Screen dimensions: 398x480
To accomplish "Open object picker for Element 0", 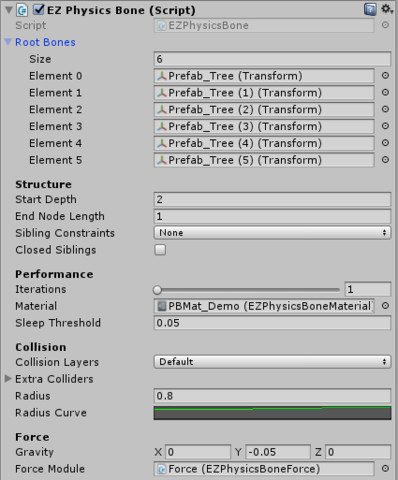I will pyautogui.click(x=385, y=76).
